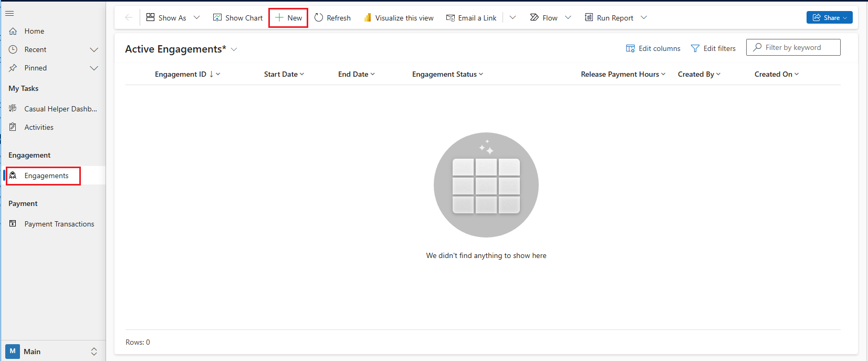Viewport: 868px width, 361px height.
Task: Sort by Engagement ID column header
Action: tap(181, 74)
